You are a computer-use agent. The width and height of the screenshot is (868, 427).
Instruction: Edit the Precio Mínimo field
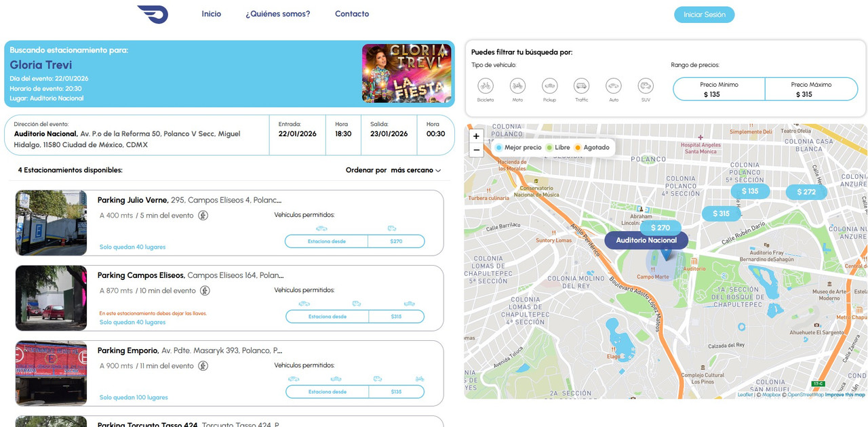tap(719, 89)
